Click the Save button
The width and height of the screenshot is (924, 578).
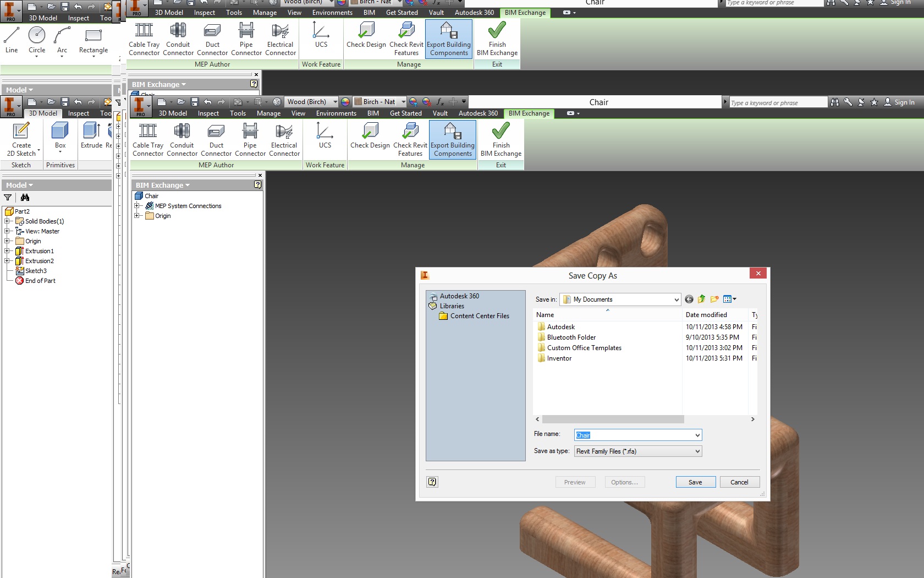pyautogui.click(x=696, y=482)
